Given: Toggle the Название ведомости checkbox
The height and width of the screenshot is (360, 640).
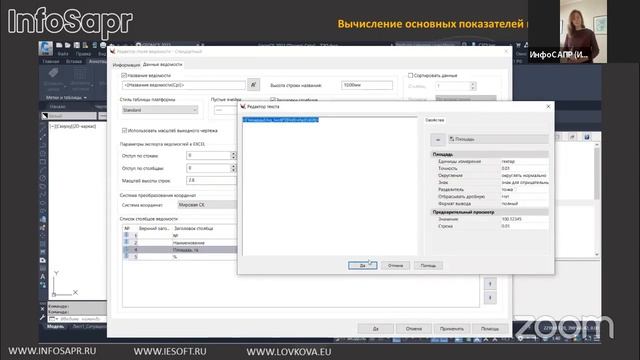Looking at the screenshot, I should 124,76.
